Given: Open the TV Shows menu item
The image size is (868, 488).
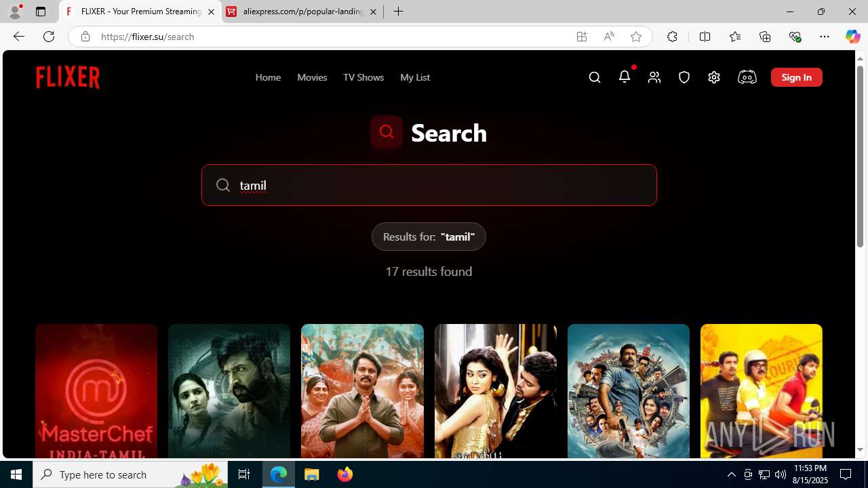Looking at the screenshot, I should [363, 77].
